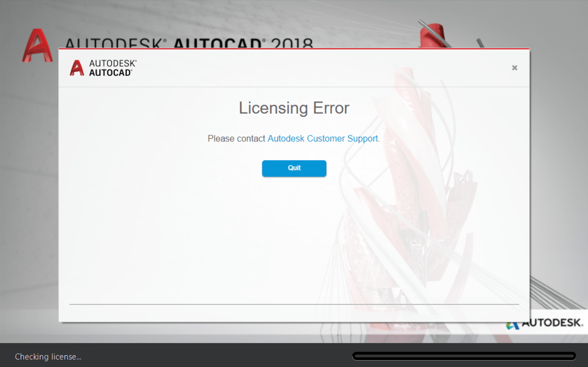Click the red AutoCAD logo in dialog header
588x367 pixels.
coord(77,68)
